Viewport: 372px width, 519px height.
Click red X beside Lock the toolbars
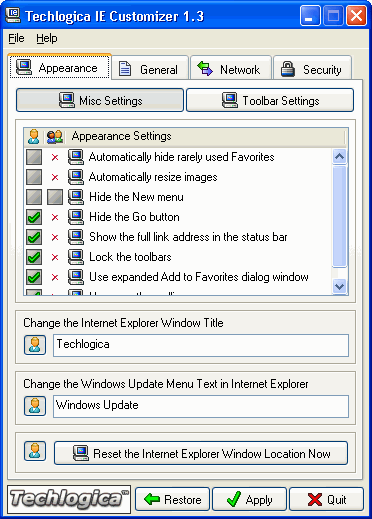[x=55, y=257]
